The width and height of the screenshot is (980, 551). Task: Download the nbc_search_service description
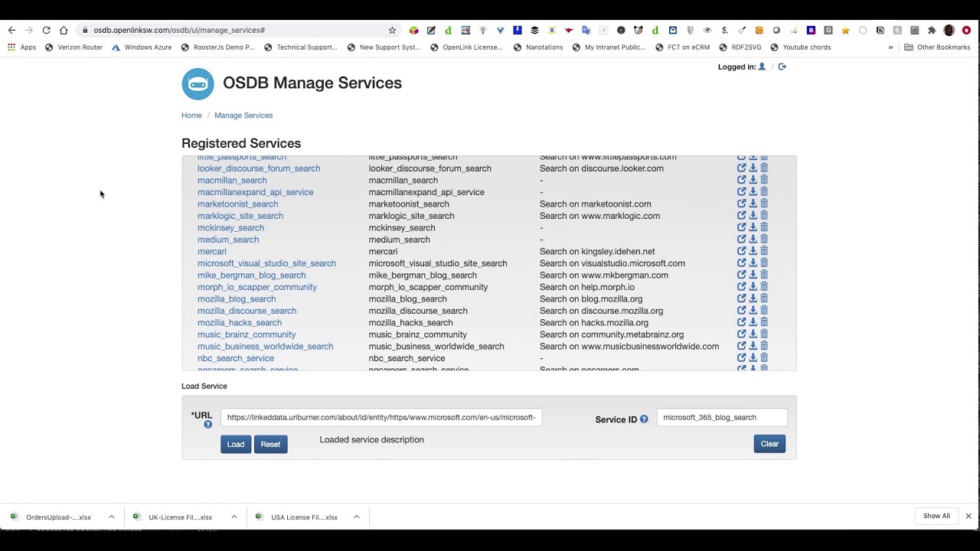tap(753, 357)
